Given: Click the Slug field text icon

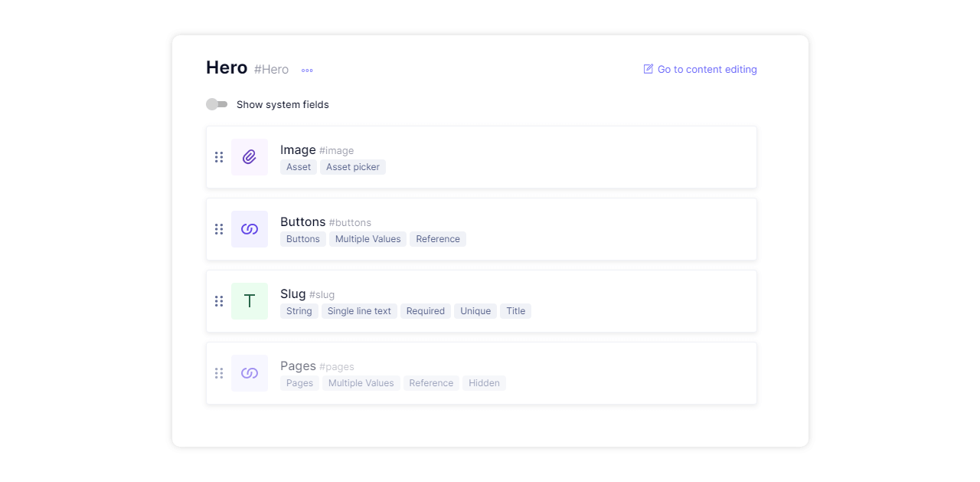Looking at the screenshot, I should (x=250, y=301).
